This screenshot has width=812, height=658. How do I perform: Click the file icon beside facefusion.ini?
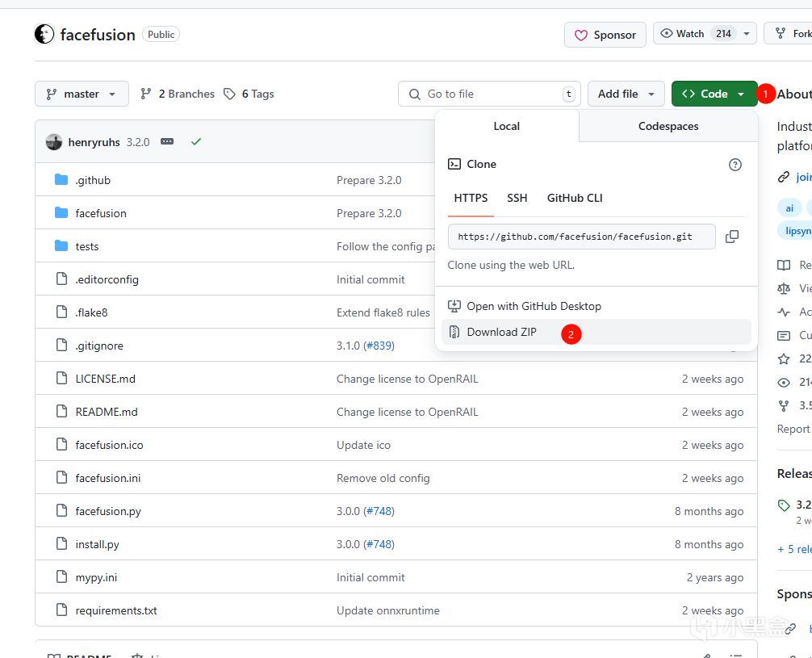tap(61, 478)
